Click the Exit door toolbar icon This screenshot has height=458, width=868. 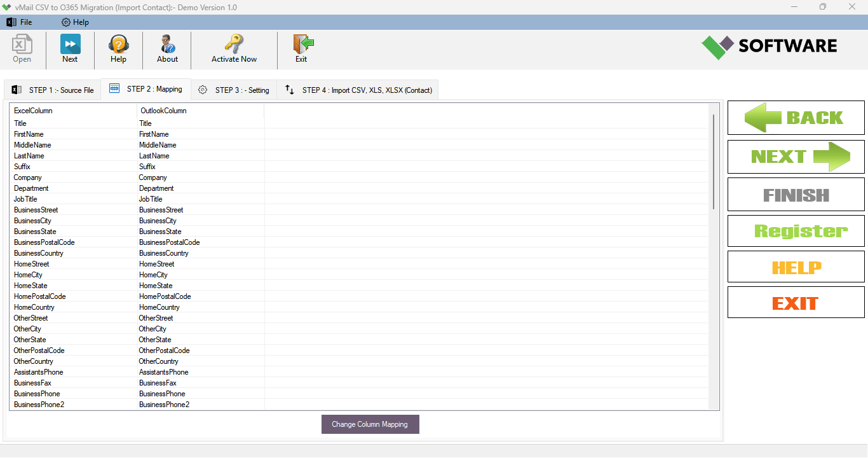coord(303,45)
